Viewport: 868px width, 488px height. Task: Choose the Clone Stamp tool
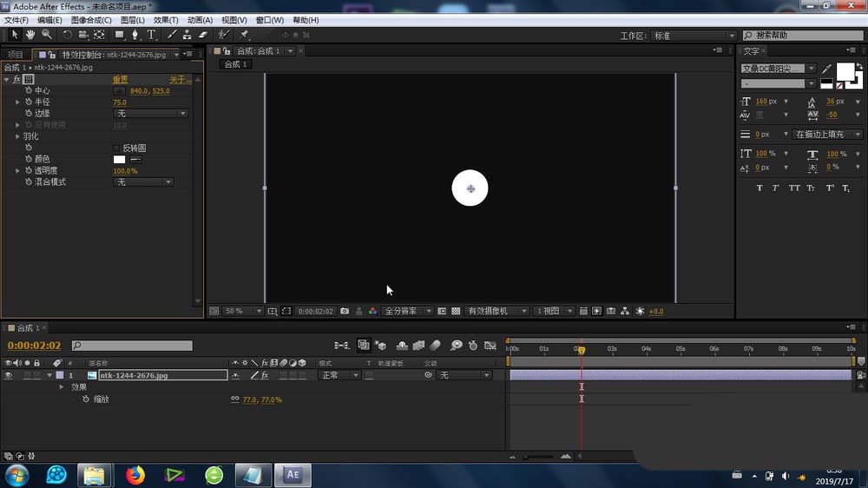click(187, 35)
